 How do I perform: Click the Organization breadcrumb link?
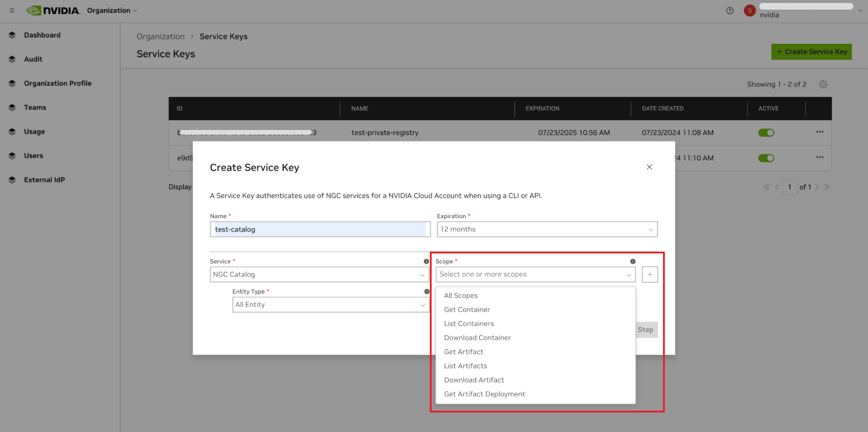161,37
